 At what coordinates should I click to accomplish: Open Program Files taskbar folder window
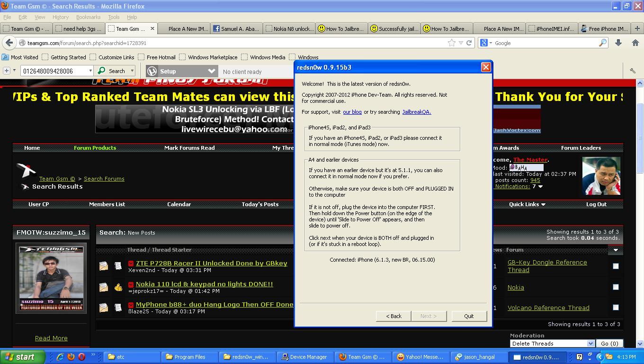coord(190,357)
